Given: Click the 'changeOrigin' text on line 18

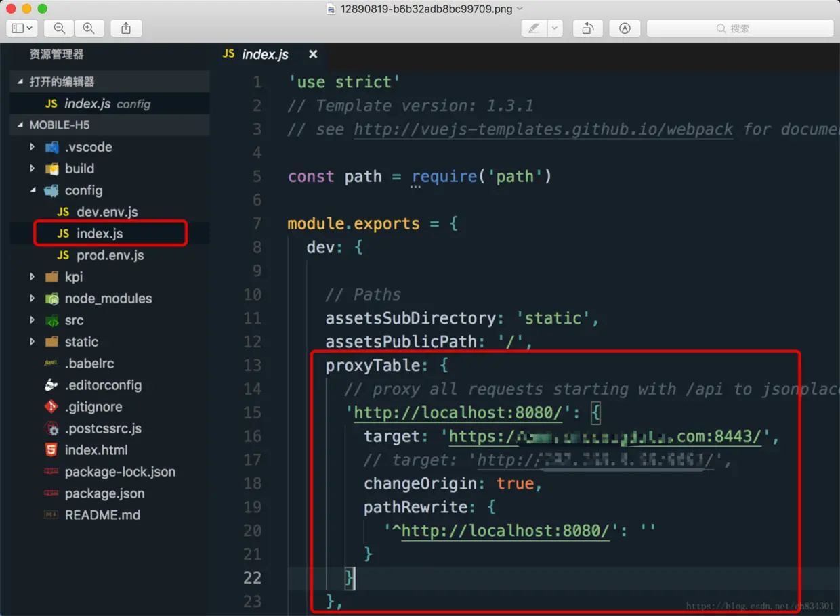Looking at the screenshot, I should point(421,483).
